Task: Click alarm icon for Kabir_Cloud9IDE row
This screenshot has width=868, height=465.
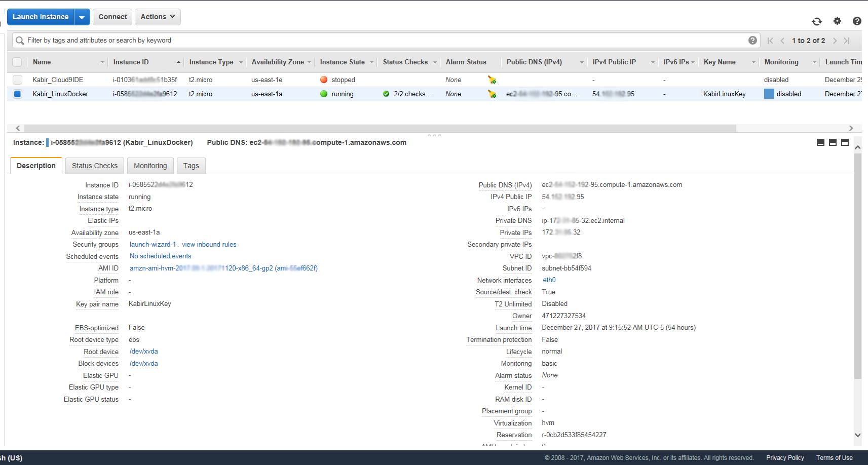Action: [x=492, y=80]
